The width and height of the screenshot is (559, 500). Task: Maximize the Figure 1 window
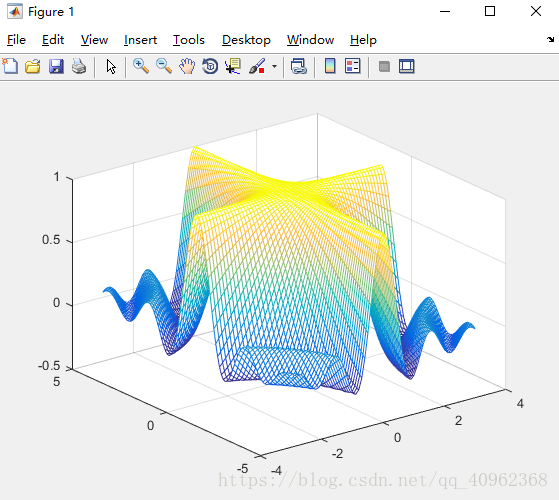pyautogui.click(x=490, y=11)
